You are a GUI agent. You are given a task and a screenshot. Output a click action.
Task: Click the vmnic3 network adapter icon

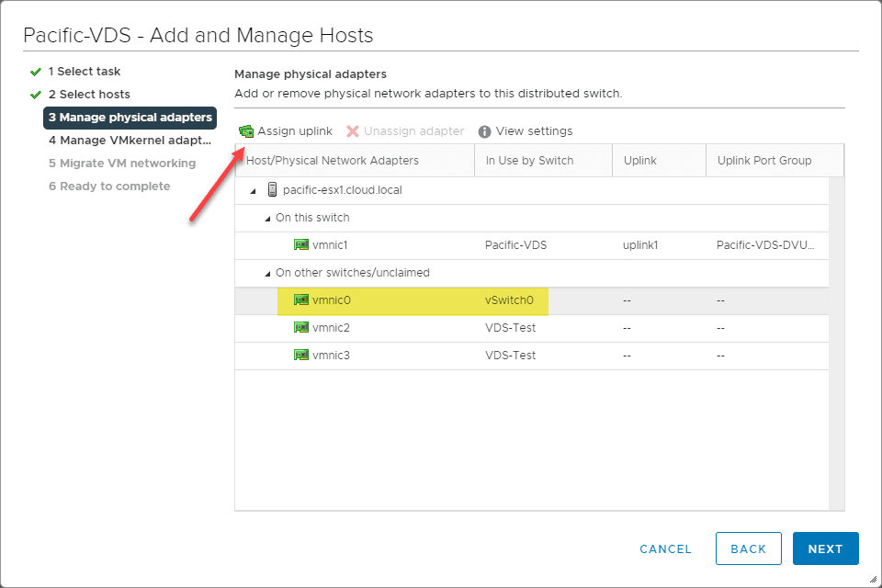[x=300, y=356]
